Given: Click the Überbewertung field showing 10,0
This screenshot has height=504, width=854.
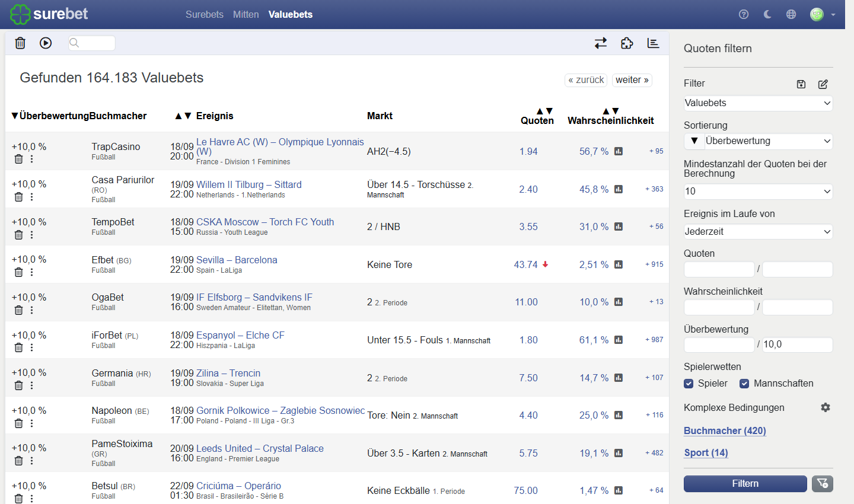Looking at the screenshot, I should click(797, 344).
